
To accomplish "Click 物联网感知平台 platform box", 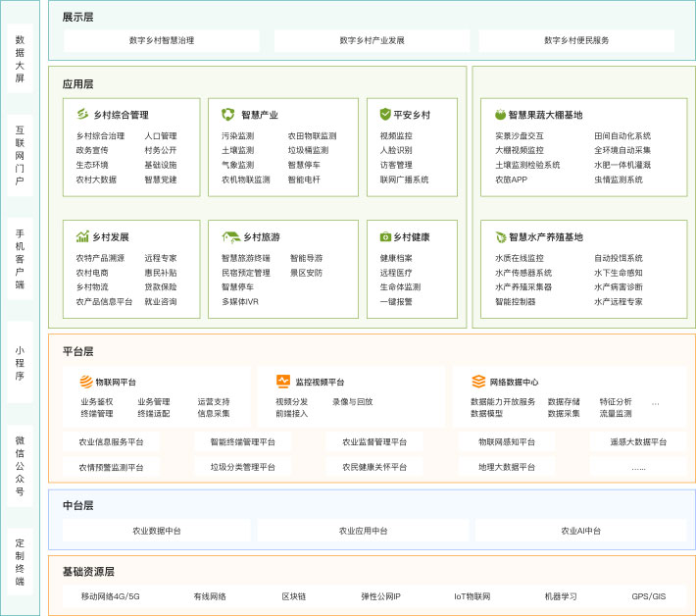I will tap(507, 442).
